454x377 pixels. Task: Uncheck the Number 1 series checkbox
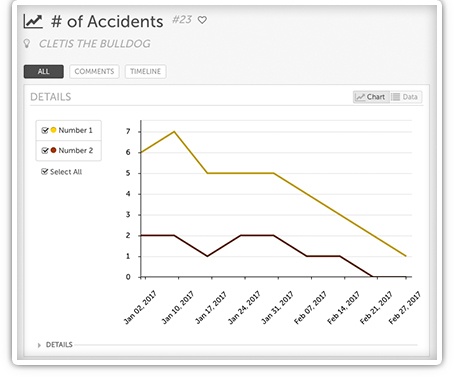tap(45, 130)
